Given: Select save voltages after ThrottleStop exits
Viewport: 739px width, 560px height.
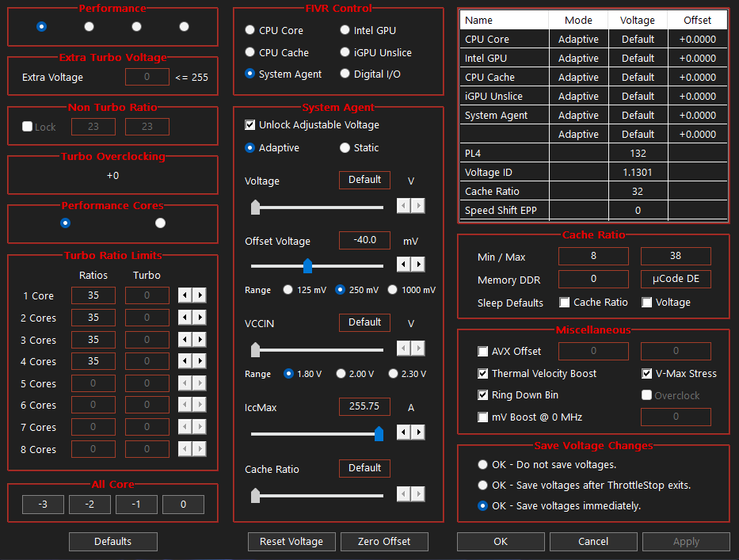Looking at the screenshot, I should pyautogui.click(x=482, y=485).
